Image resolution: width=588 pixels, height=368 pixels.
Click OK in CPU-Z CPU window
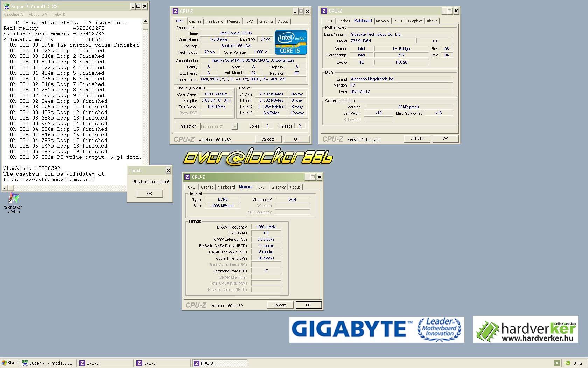[296, 139]
